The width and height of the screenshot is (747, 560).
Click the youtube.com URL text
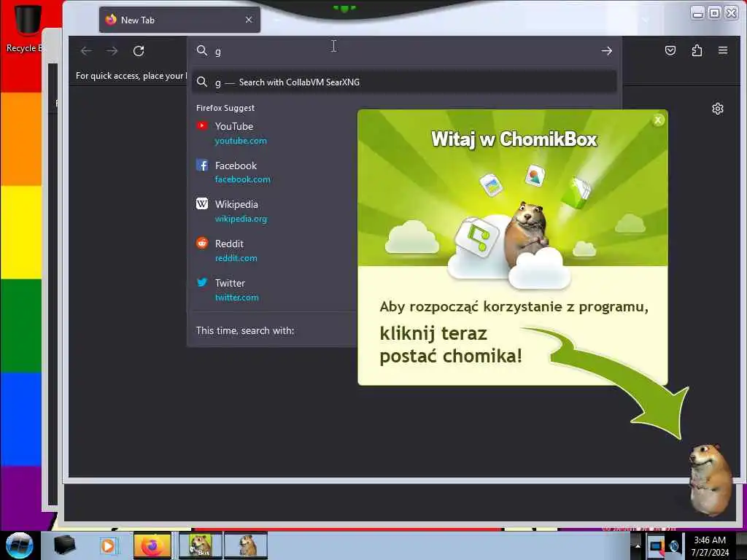pyautogui.click(x=241, y=141)
